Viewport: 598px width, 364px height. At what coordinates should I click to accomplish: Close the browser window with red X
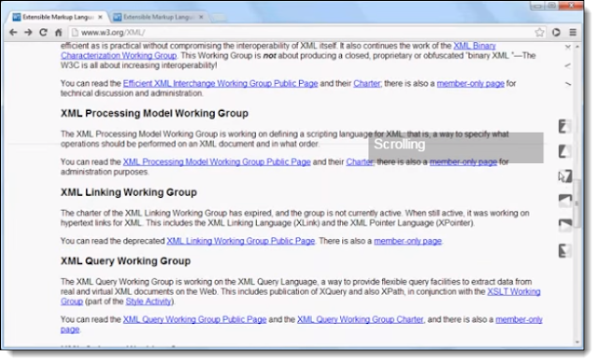point(571,6)
